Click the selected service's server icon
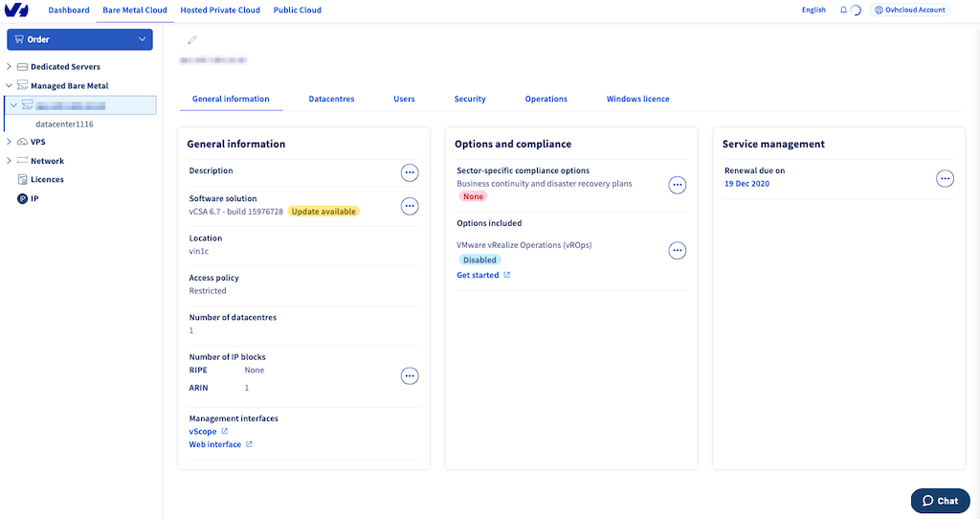The width and height of the screenshot is (980, 519). (x=28, y=105)
